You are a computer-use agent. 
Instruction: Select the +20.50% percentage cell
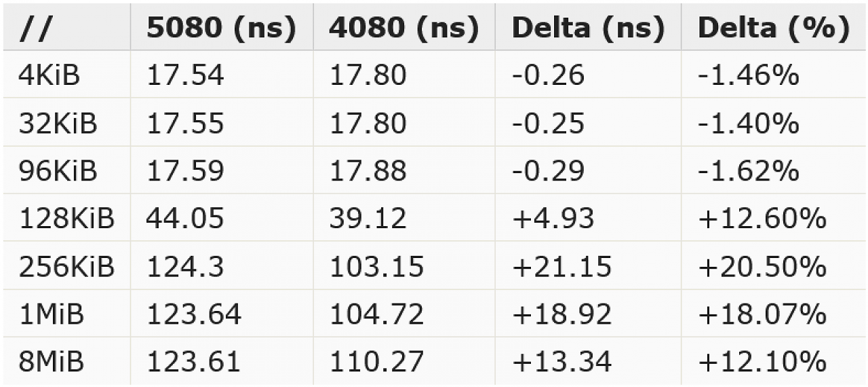pos(762,265)
